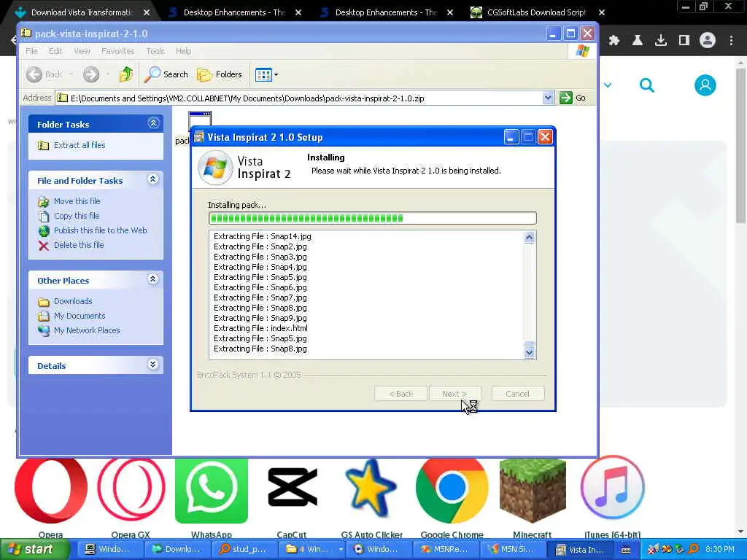Screen dimensions: 747x560
Task: Open My Network Places link
Action: point(87,330)
